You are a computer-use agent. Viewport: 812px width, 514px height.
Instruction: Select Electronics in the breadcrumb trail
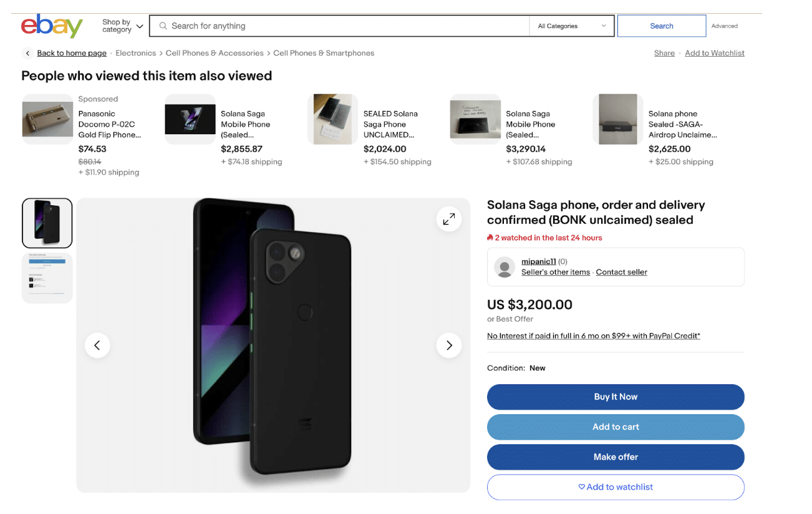(x=135, y=53)
